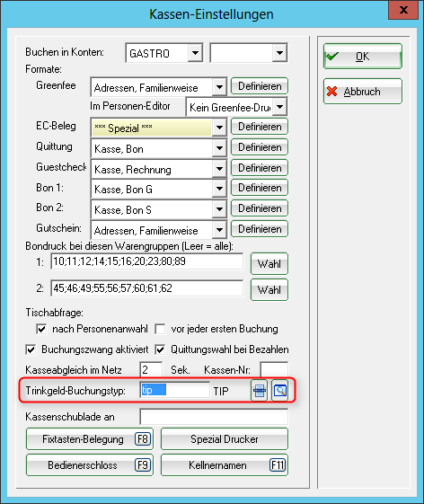Image resolution: width=424 pixels, height=504 pixels.
Task: Focus the Kassen-Nr input field
Action: 274,369
